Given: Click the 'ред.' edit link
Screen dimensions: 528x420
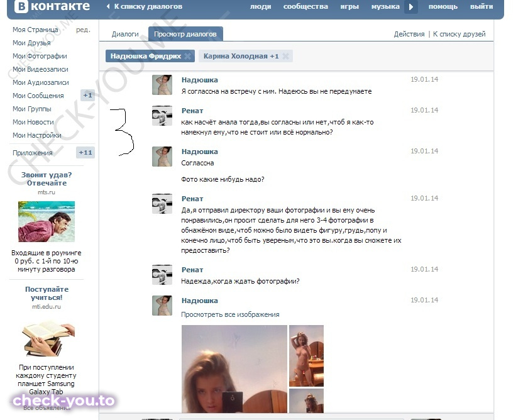Looking at the screenshot, I should 83,30.
